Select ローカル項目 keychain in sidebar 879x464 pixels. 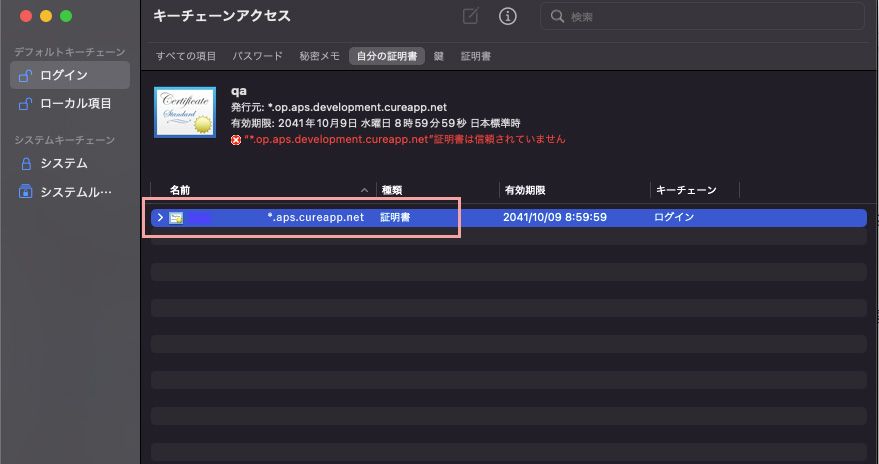pyautogui.click(x=70, y=104)
